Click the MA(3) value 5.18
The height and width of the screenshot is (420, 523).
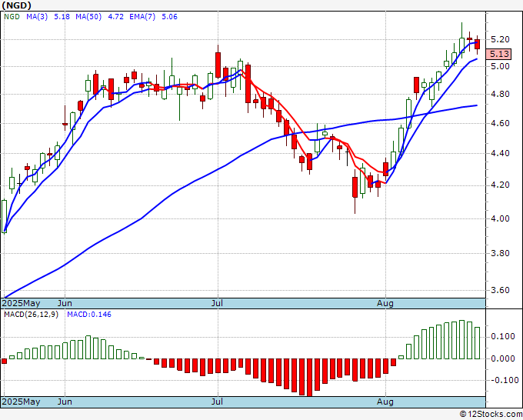coord(62,17)
